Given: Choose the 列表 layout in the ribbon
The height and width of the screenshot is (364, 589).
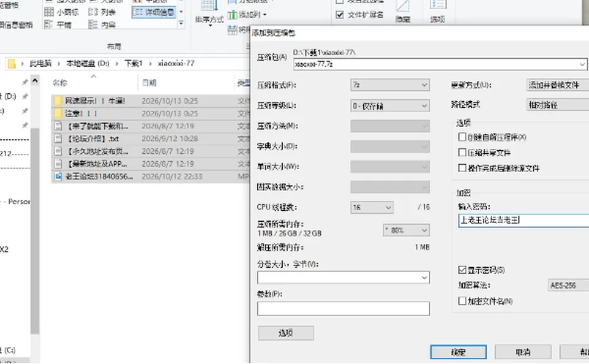Looking at the screenshot, I should coord(102,12).
